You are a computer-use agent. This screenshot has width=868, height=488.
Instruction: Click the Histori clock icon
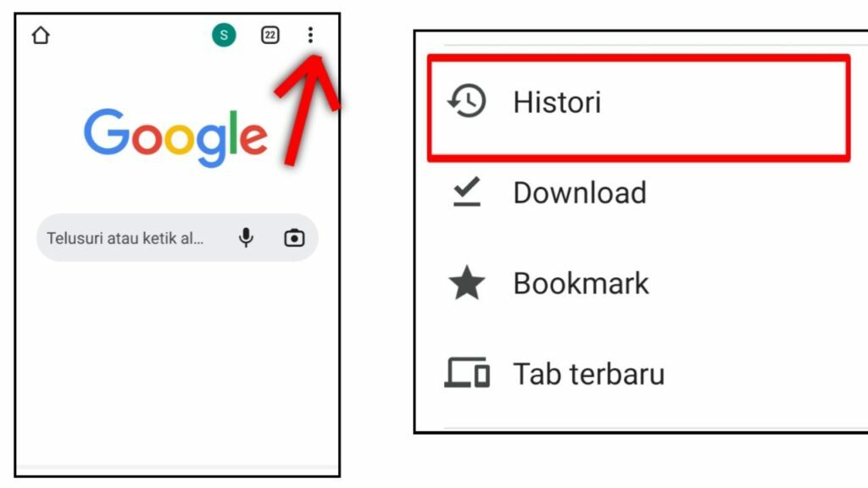467,102
